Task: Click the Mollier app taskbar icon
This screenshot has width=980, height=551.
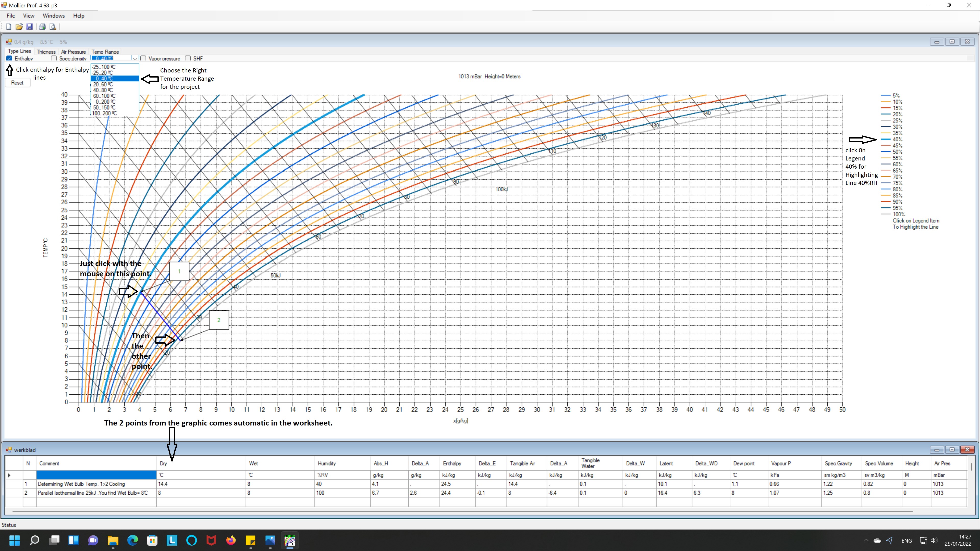Action: [x=290, y=540]
